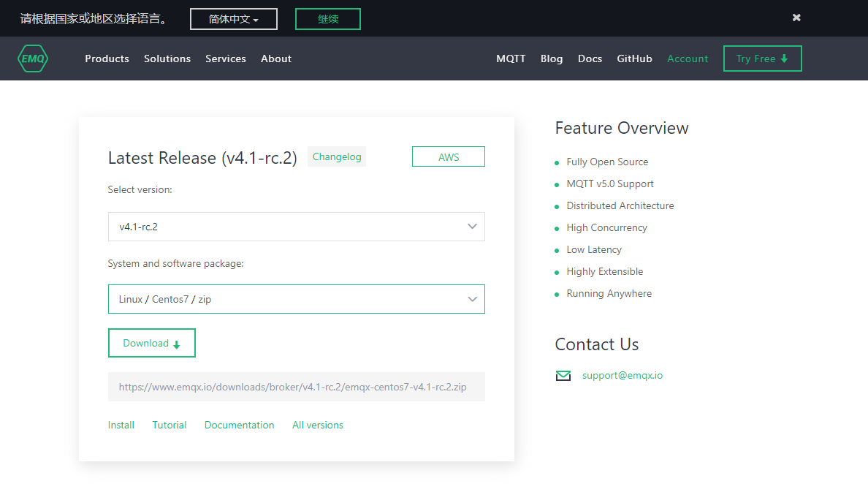868x484 pixels.
Task: Click the 'Select version:' label
Action: point(140,189)
